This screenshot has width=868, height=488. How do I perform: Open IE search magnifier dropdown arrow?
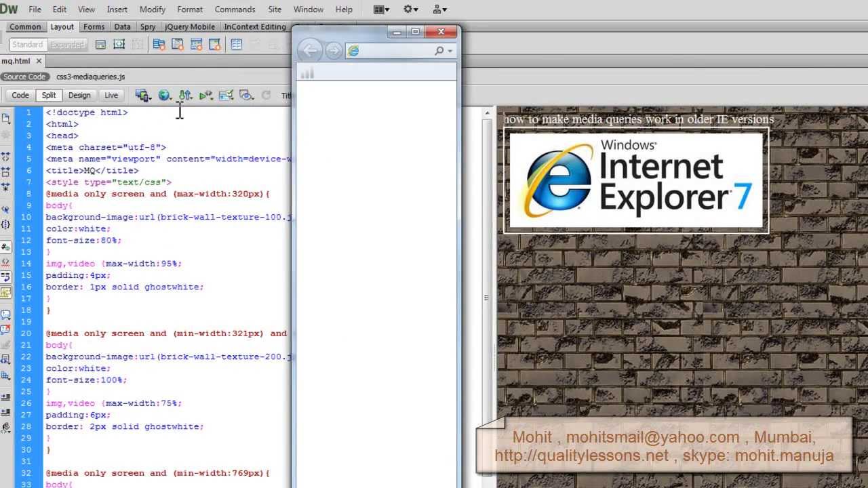coord(450,51)
